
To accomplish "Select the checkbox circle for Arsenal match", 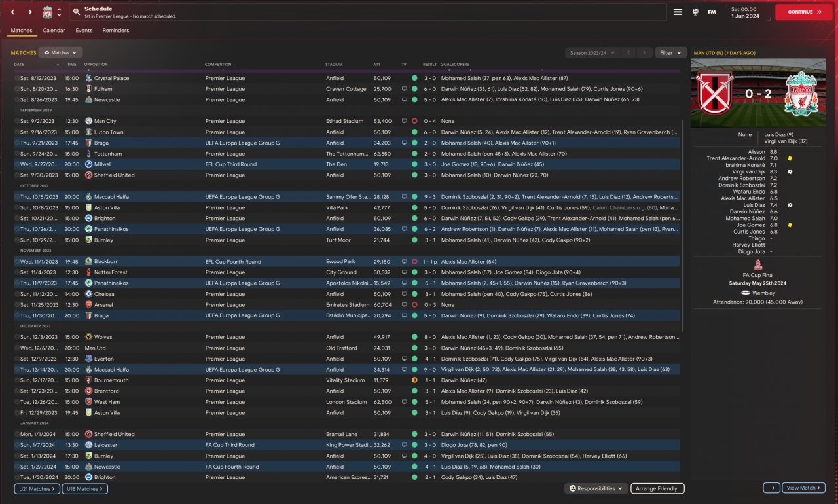I will point(17,305).
